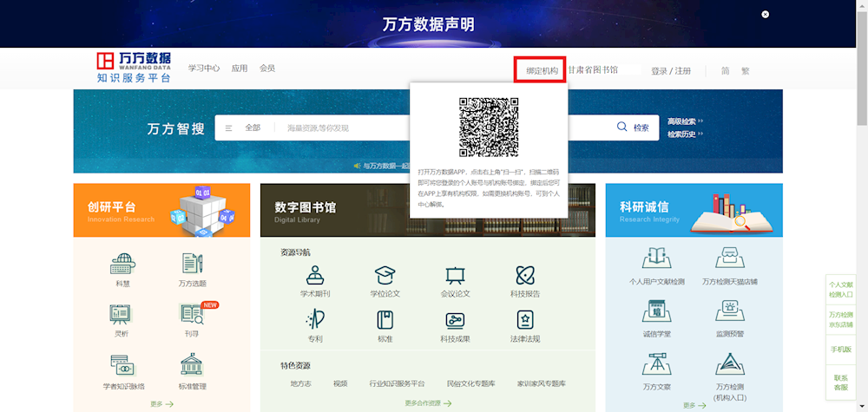Open the 诚信学堂 icon
Viewport: 868px width, 412px height.
tap(656, 312)
